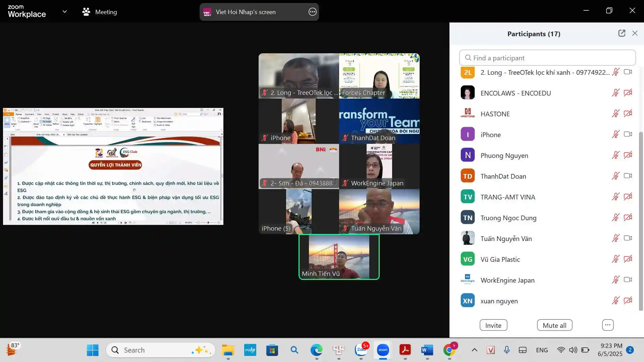
Task: Click the Find a participant field
Action: pos(547,58)
